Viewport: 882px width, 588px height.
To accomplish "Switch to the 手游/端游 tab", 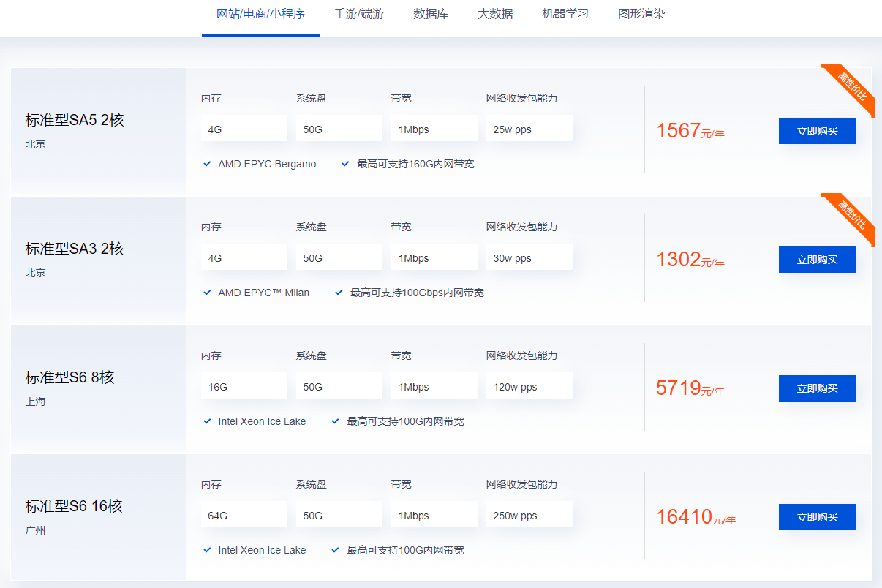I will (359, 14).
